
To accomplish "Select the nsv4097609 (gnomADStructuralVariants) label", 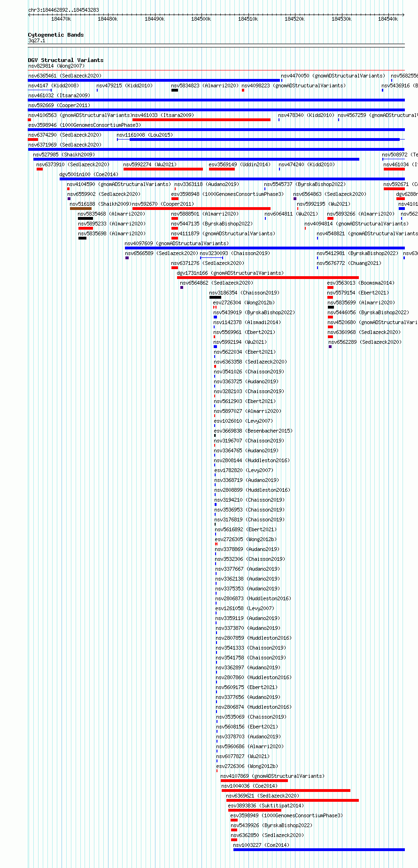I will coord(177,243).
